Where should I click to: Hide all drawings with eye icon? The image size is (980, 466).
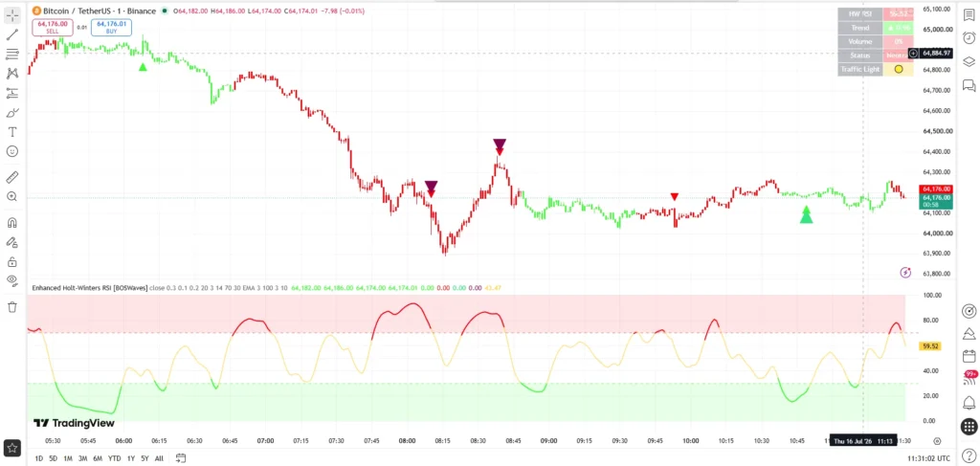(11, 280)
